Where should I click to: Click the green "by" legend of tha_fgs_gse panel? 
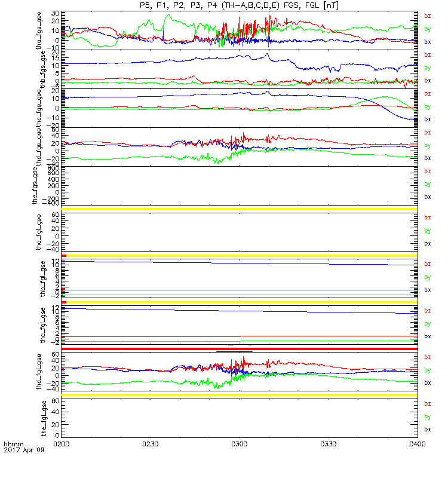(x=428, y=29)
